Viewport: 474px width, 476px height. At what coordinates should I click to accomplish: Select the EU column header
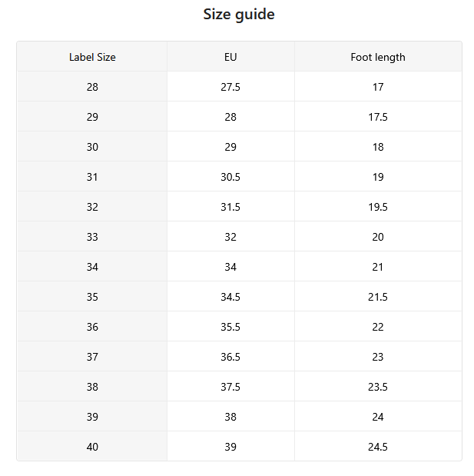230,57
